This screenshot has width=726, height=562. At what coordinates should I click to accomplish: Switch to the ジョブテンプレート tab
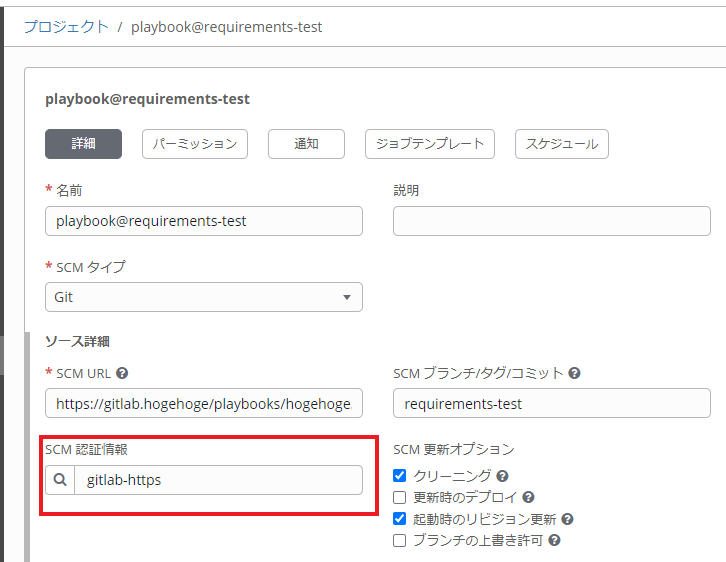(430, 144)
